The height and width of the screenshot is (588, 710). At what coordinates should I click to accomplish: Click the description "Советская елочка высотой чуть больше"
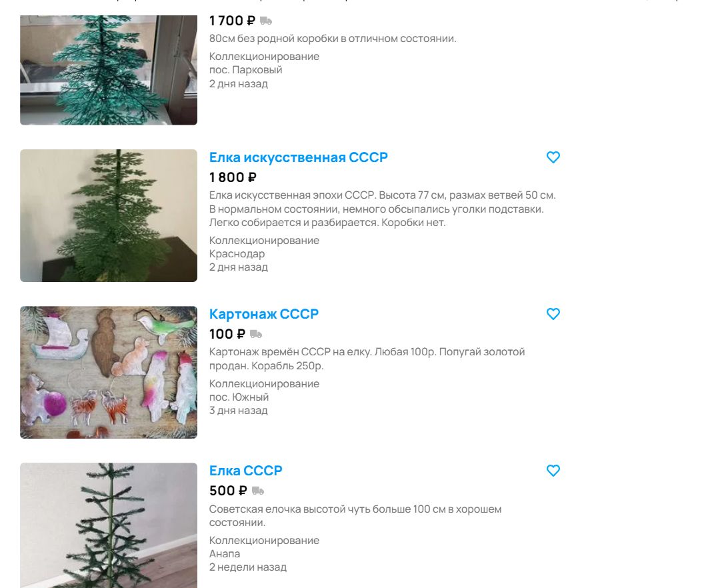(355, 515)
